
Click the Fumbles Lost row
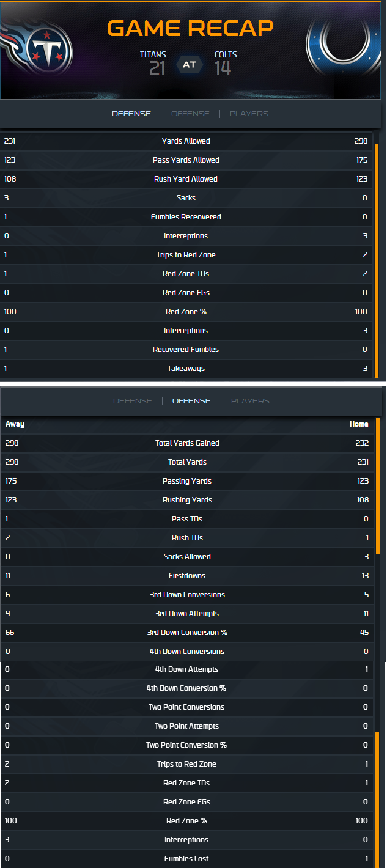coord(187,859)
